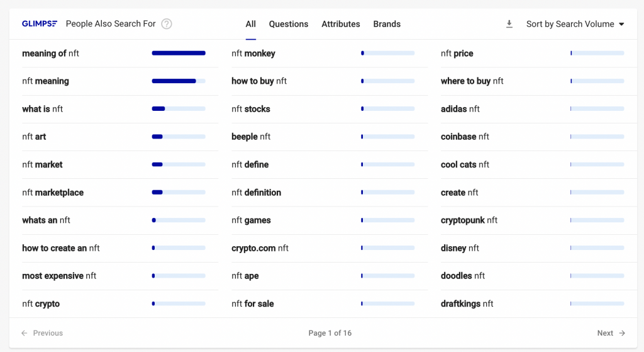Click the volume bar for 'nft monkey'
Viewport: 644px width, 352px height.
[x=387, y=53]
